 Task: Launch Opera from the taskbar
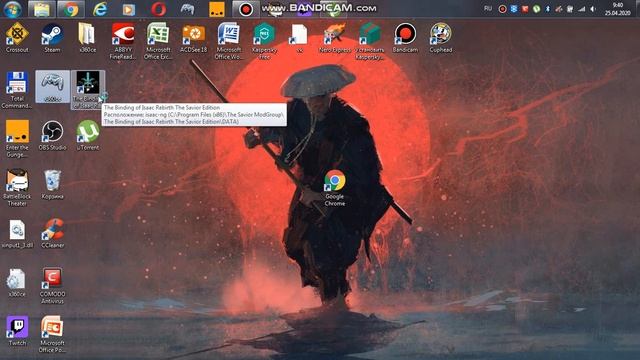pos(158,9)
